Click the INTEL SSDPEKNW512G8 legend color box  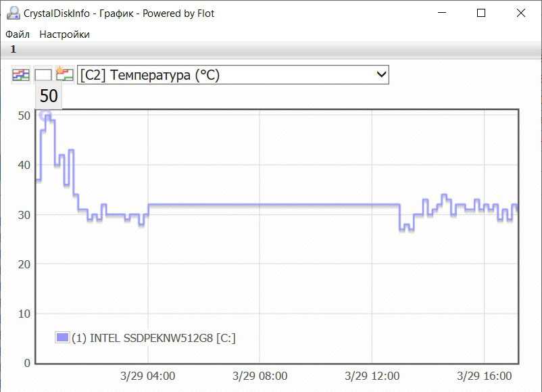coord(63,337)
